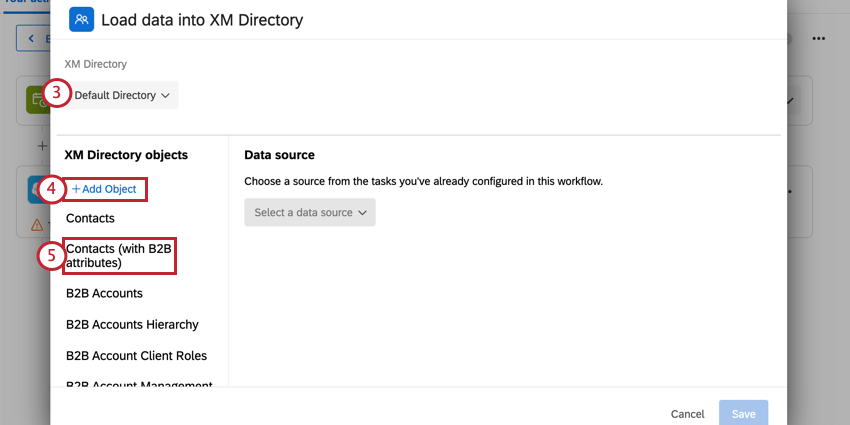
Task: Click the plus icon between workflow cards
Action: click(x=42, y=146)
